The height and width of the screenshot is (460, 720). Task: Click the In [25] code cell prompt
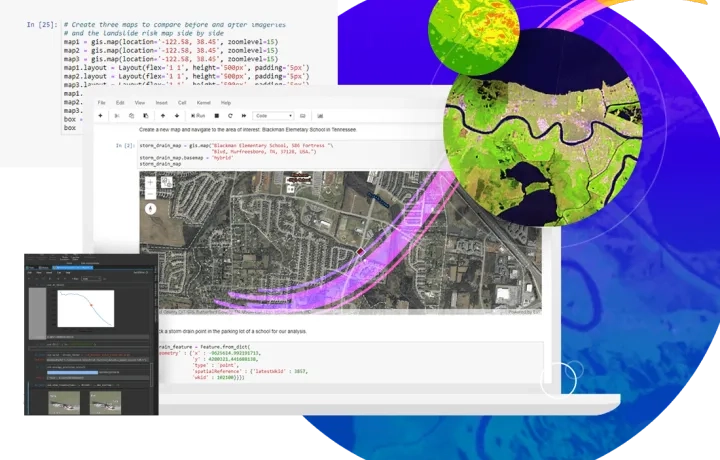(x=42, y=25)
